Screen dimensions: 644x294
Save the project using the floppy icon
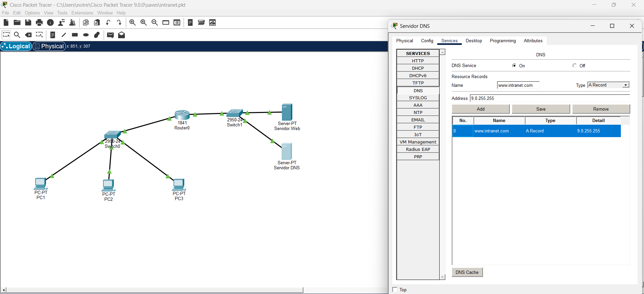coord(28,22)
